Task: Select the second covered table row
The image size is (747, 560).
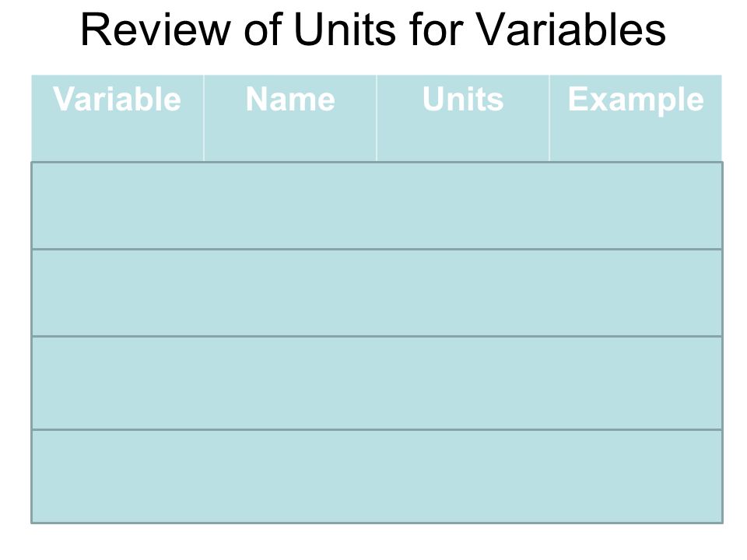Action: 377,293
